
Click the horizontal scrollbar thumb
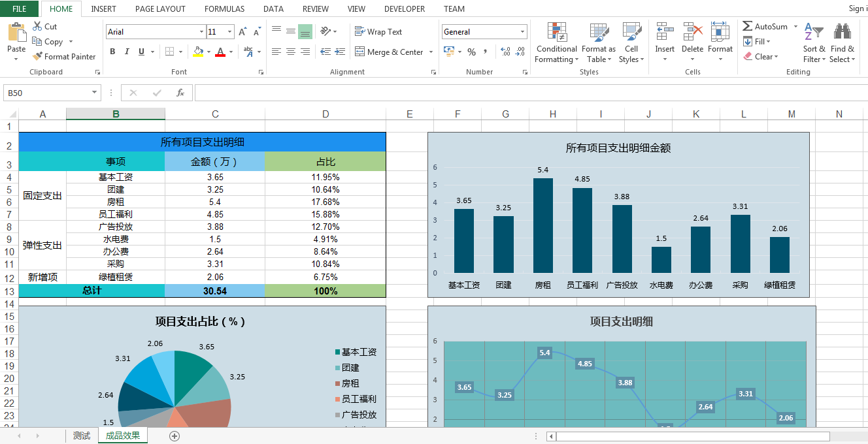pyautogui.click(x=693, y=436)
